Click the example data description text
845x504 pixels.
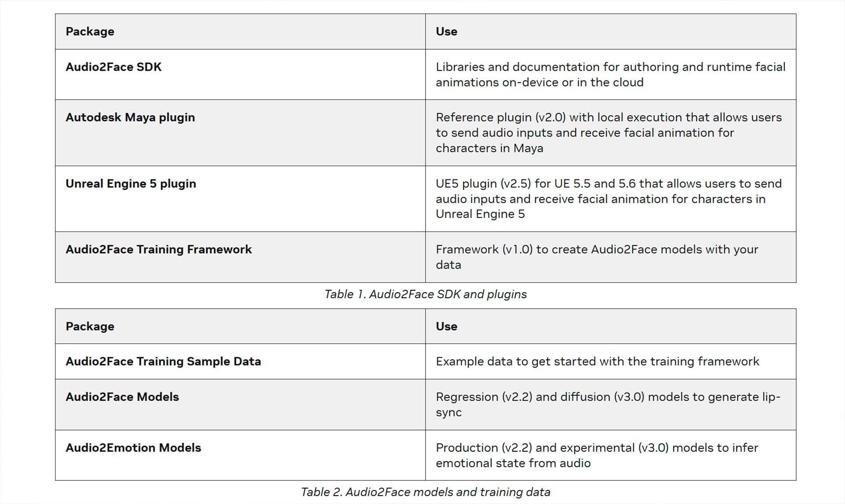(x=597, y=362)
